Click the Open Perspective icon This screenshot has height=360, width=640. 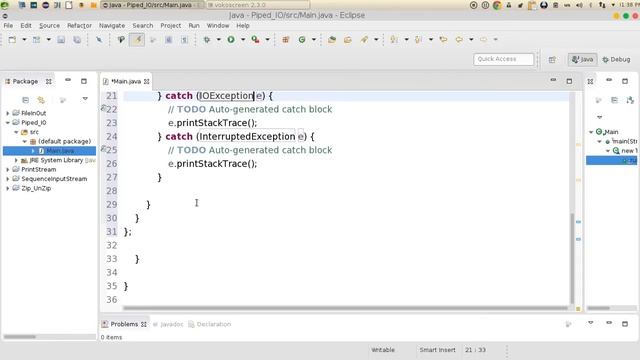(x=552, y=60)
